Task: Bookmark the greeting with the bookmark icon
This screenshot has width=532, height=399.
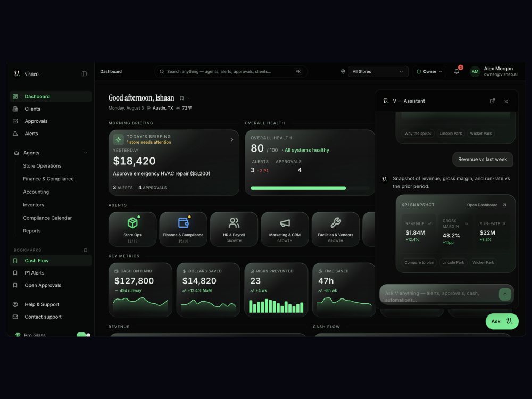Action: coord(181,98)
